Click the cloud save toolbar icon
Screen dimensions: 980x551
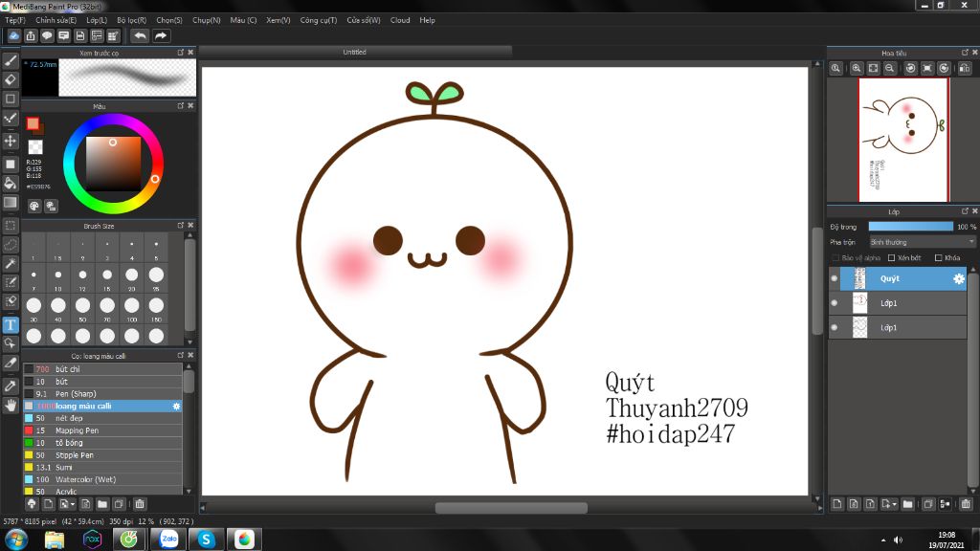[x=13, y=35]
